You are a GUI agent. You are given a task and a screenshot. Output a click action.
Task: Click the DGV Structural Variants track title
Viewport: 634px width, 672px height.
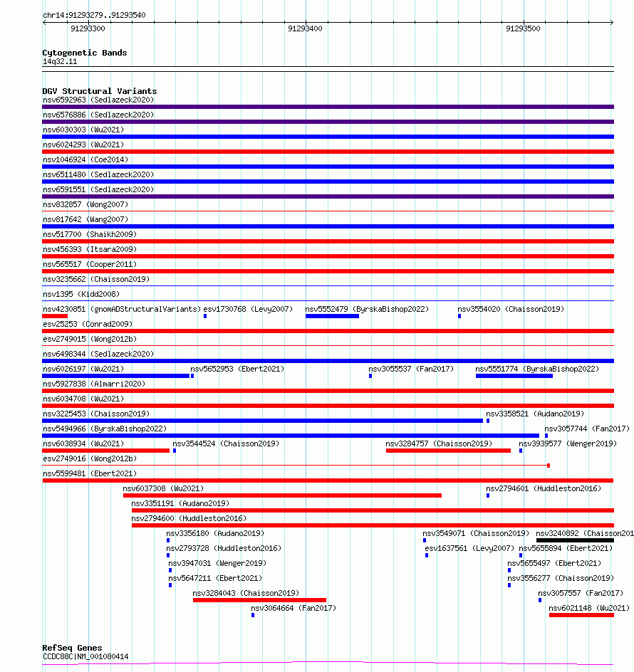pyautogui.click(x=100, y=91)
